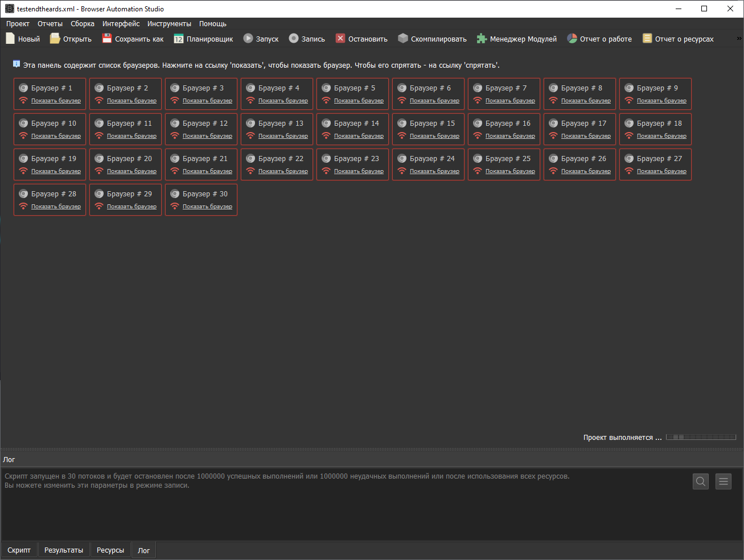Switch to the Результаты tab
This screenshot has width=744, height=560.
pyautogui.click(x=64, y=550)
